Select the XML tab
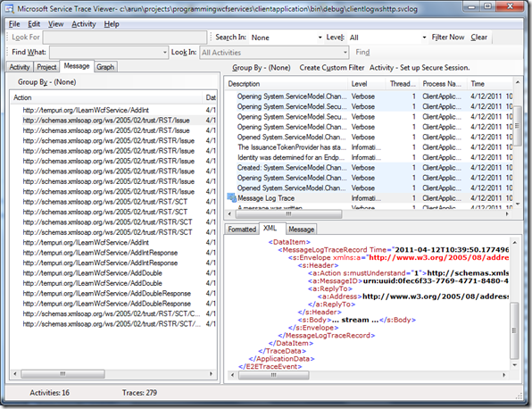Viewport: 532px width, 409px height. [x=272, y=229]
